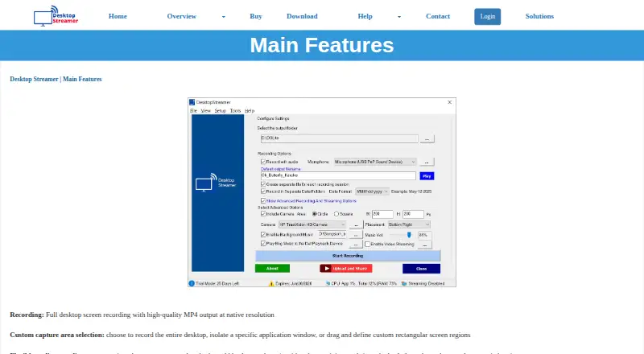Screen dimensions: 644x354
Task: Click the dark blue Close button
Action: click(x=421, y=269)
